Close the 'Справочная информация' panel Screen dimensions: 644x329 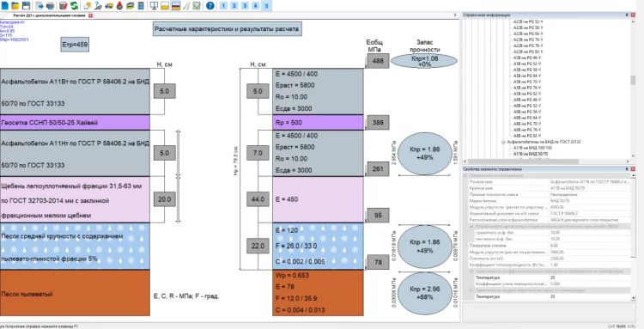633,15
